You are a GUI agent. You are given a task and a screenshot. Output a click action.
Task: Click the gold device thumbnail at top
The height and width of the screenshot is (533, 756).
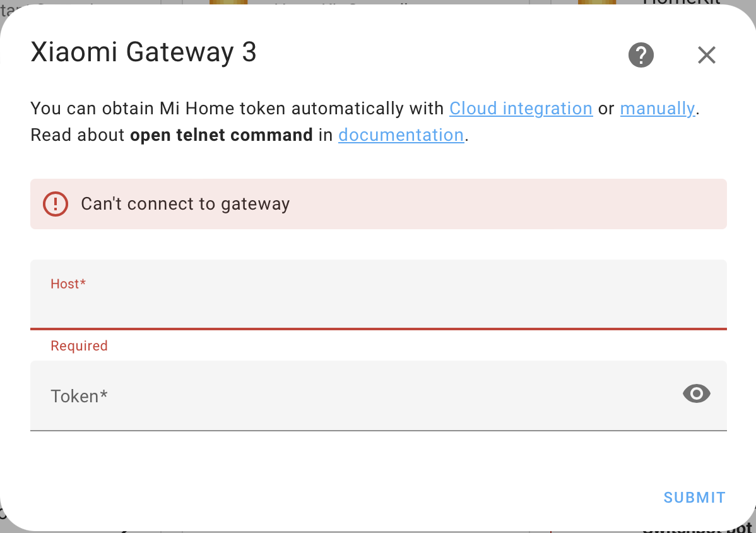(596, 4)
